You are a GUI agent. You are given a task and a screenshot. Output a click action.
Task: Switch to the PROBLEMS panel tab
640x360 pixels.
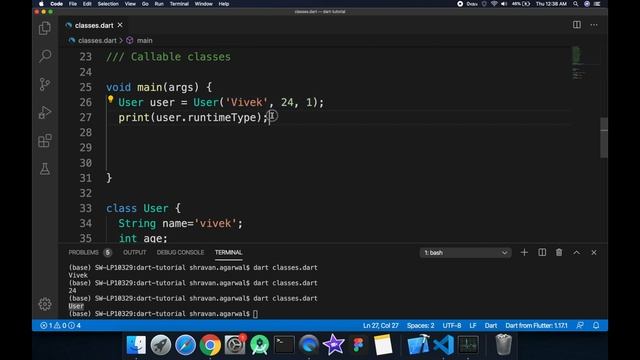tap(84, 252)
